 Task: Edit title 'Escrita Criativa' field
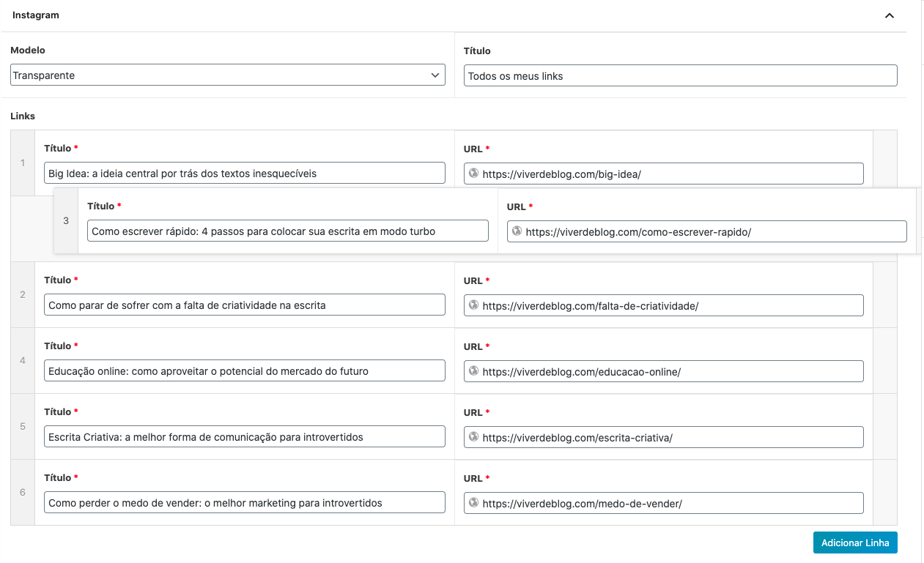[x=245, y=436]
